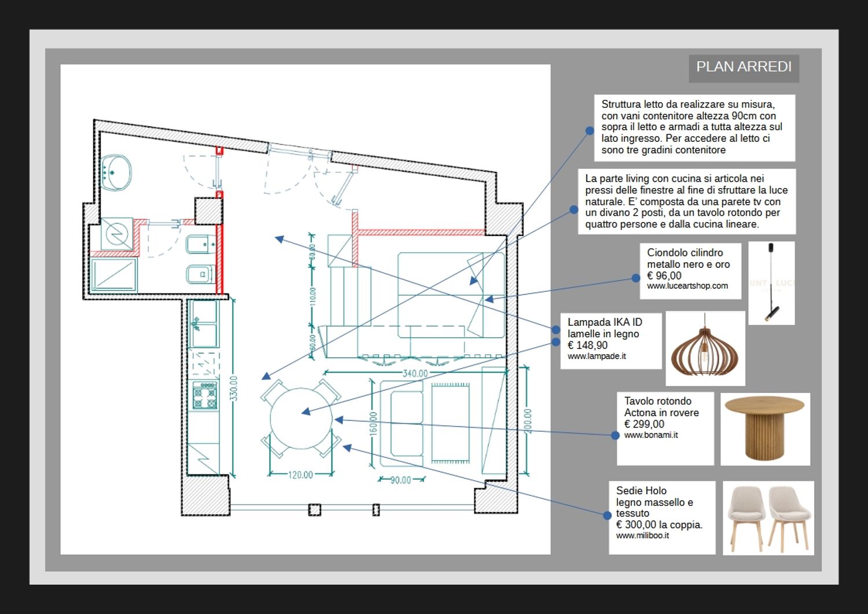Click the black and gold pendant image

pyautogui.click(x=771, y=283)
